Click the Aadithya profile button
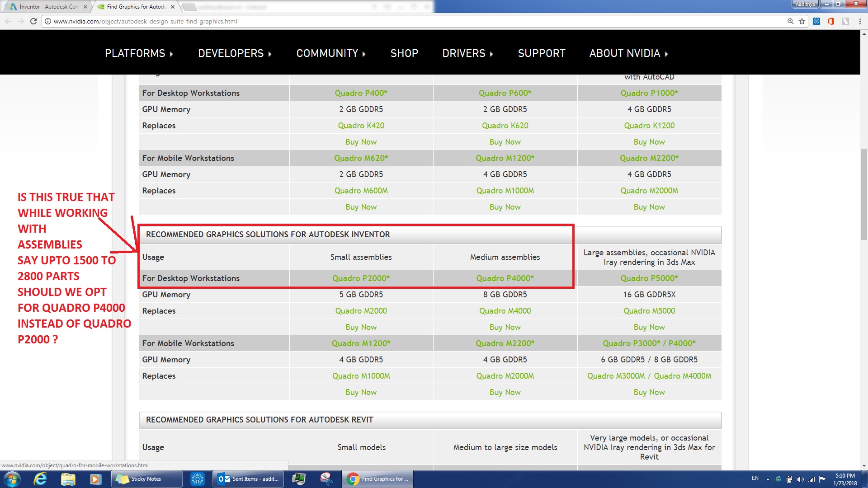Image resolution: width=868 pixels, height=488 pixels. (x=805, y=4)
